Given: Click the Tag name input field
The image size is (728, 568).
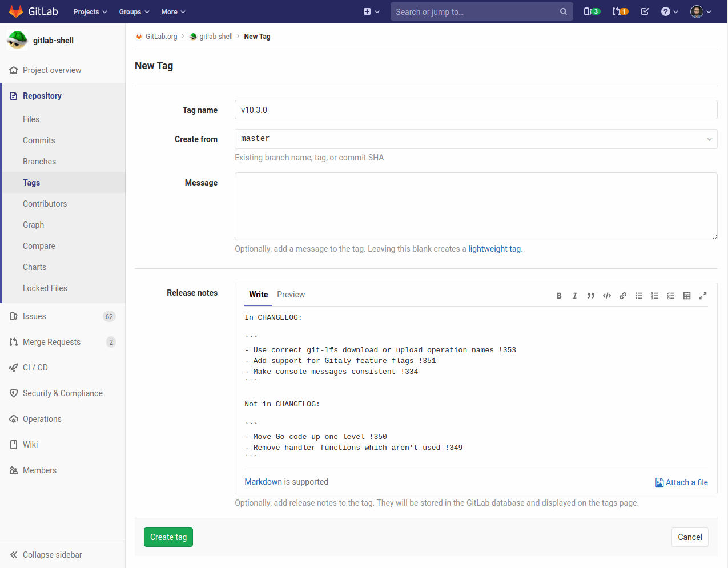Looking at the screenshot, I should coord(476,110).
